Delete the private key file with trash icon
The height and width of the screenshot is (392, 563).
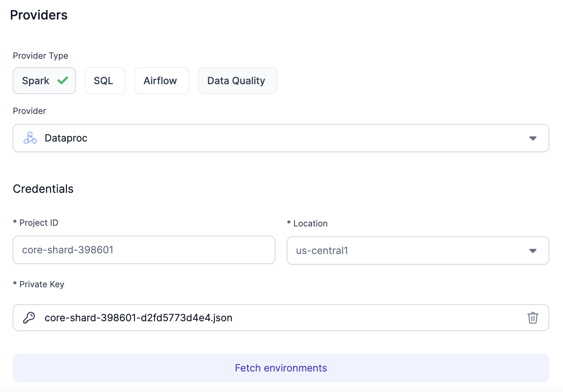[x=533, y=318]
